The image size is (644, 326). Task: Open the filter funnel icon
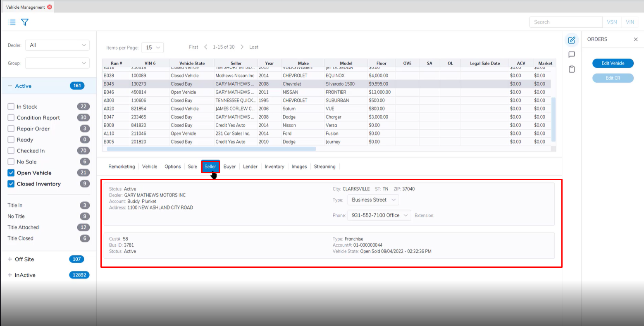coord(25,22)
